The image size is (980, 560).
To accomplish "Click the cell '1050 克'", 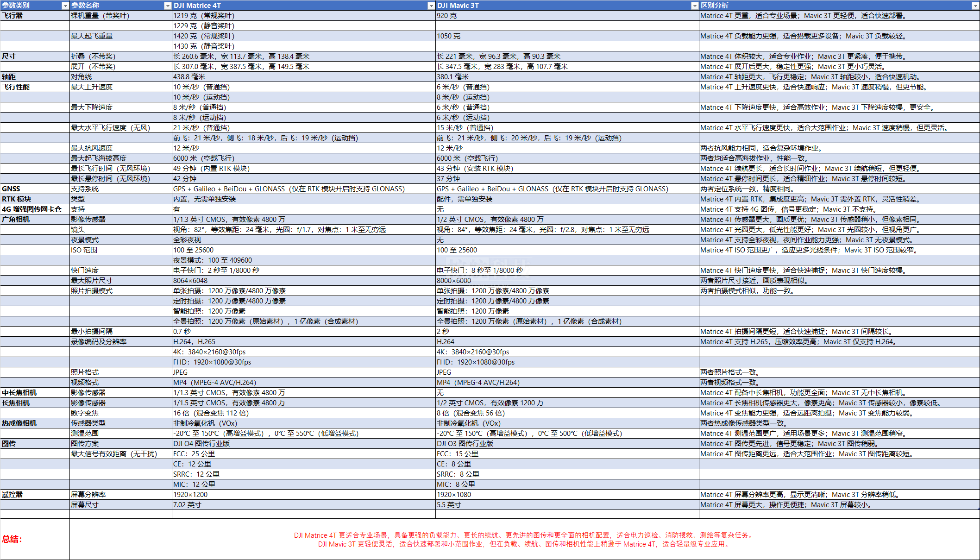I will 567,36.
